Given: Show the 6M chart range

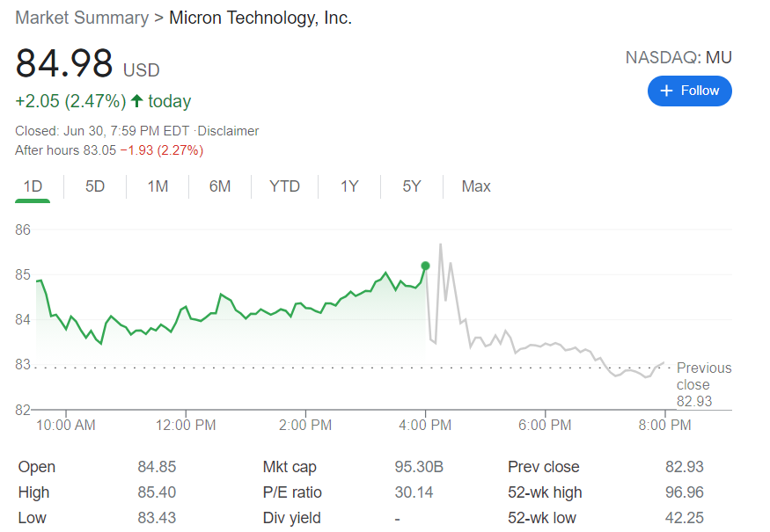Looking at the screenshot, I should pos(220,186).
